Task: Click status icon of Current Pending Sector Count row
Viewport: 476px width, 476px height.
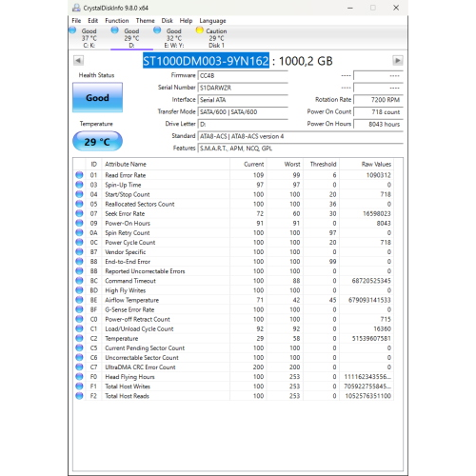Action: tap(79, 347)
